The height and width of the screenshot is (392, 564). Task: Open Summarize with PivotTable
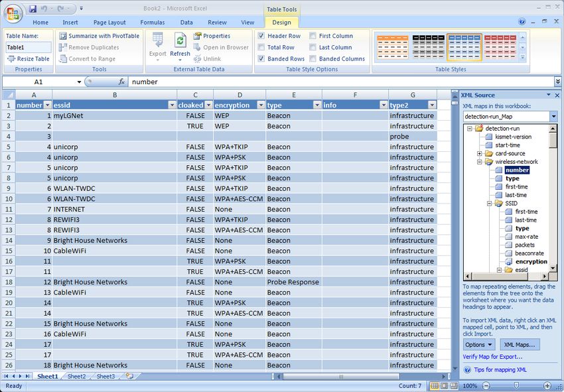tap(100, 36)
